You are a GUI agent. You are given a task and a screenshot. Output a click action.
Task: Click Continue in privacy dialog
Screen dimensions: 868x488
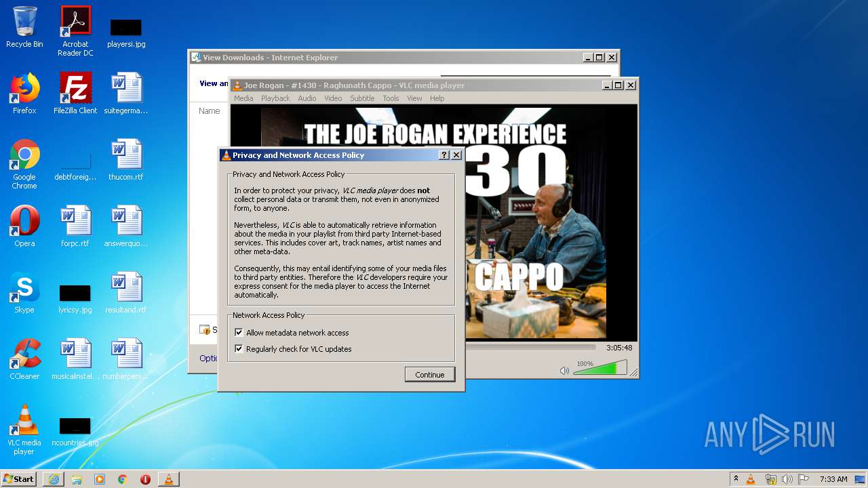(430, 375)
